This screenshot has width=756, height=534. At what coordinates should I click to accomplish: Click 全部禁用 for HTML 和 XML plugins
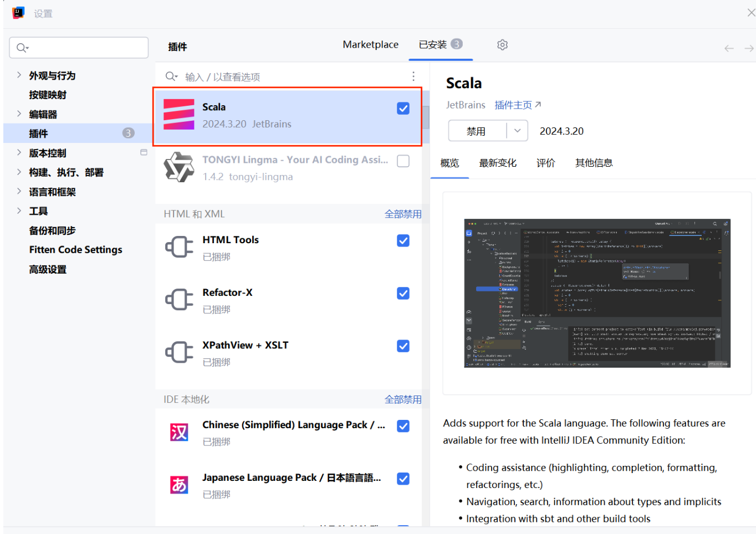tap(403, 213)
